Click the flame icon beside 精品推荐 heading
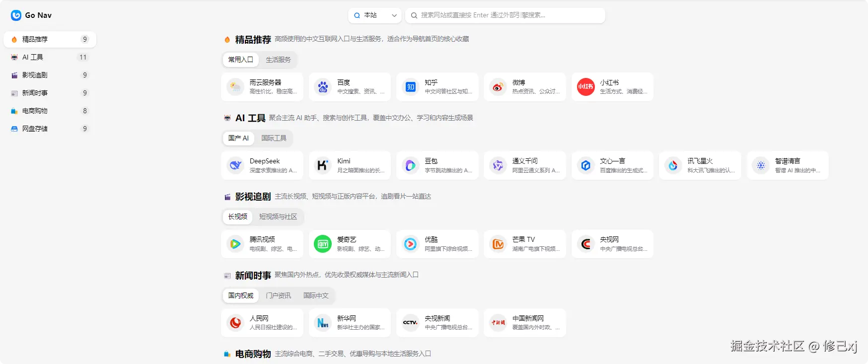 (x=227, y=39)
